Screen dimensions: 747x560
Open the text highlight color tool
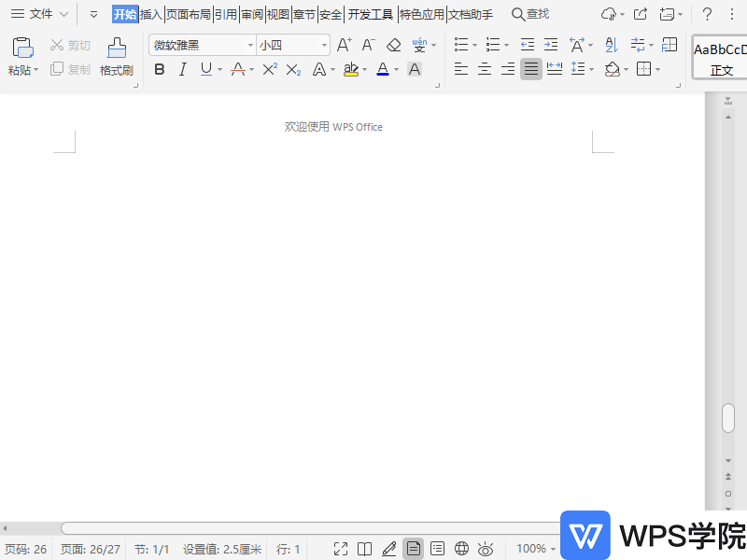pos(352,69)
